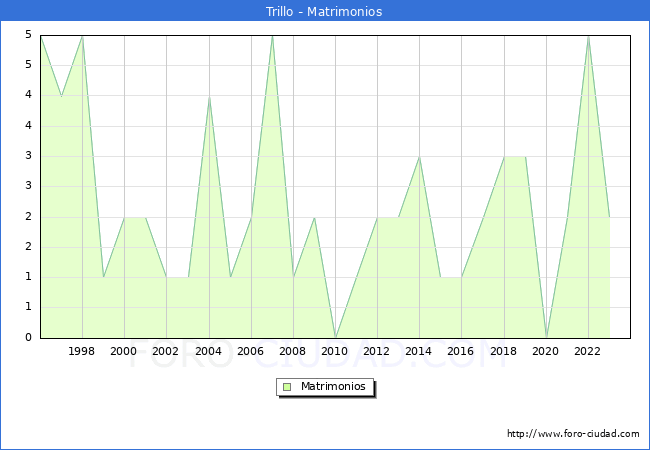Click the 2004 peak data point
The width and height of the screenshot is (650, 450).
[x=209, y=97]
